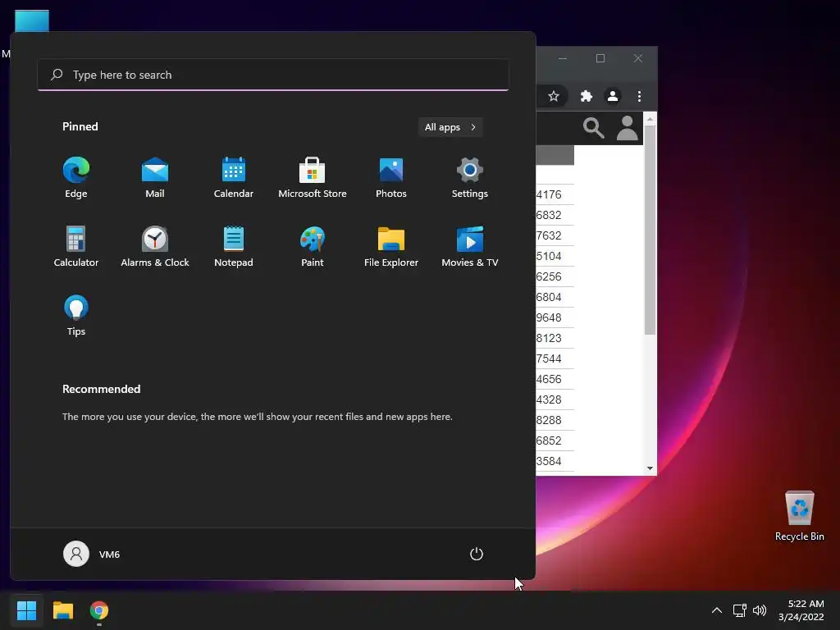Click the Chrome page scrollbar thumb
Viewport: 840px width, 630px height.
[x=650, y=231]
